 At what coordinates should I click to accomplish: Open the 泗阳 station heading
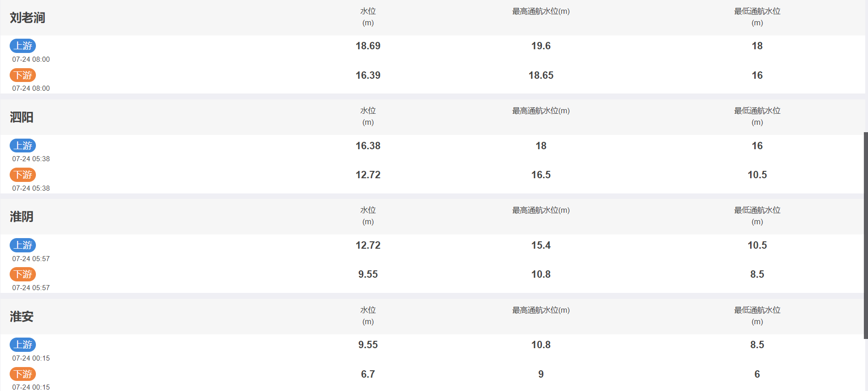[x=22, y=117]
